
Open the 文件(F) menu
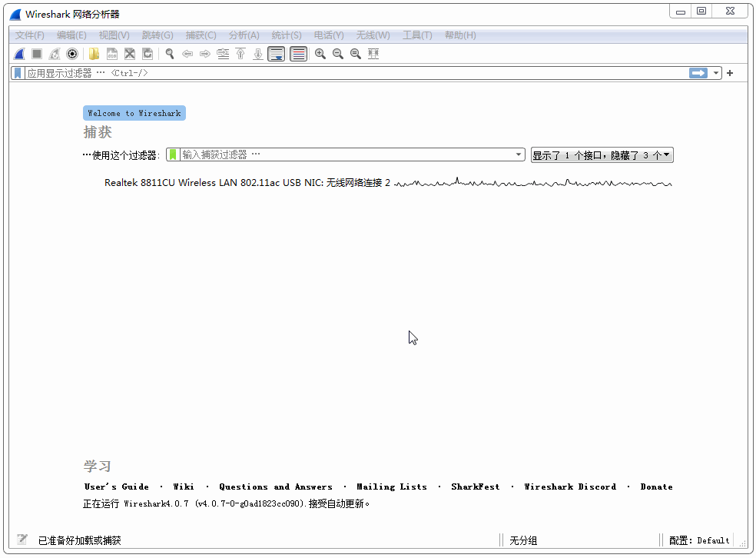coord(29,35)
